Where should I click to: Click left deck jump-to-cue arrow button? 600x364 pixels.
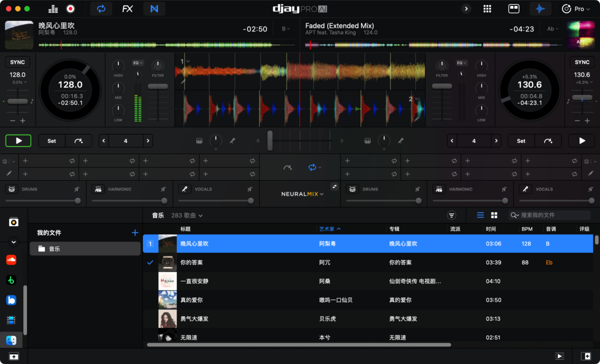(x=78, y=141)
